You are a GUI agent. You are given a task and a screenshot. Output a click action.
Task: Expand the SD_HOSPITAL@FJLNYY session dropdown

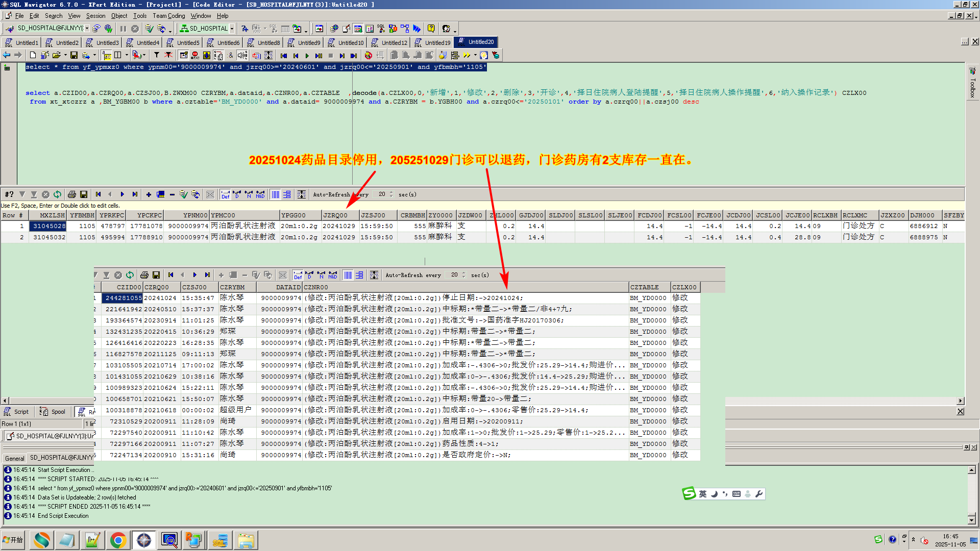click(87, 29)
